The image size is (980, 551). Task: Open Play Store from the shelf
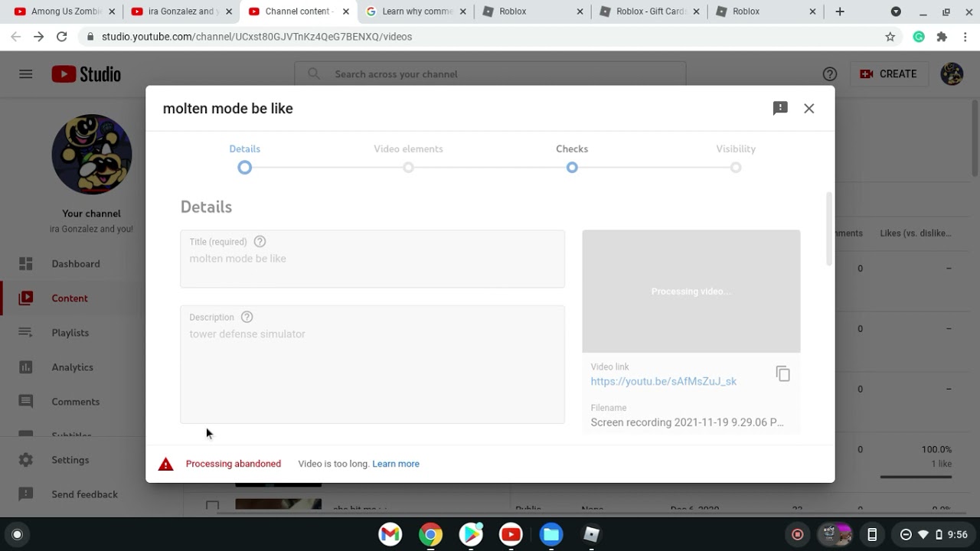(x=471, y=534)
